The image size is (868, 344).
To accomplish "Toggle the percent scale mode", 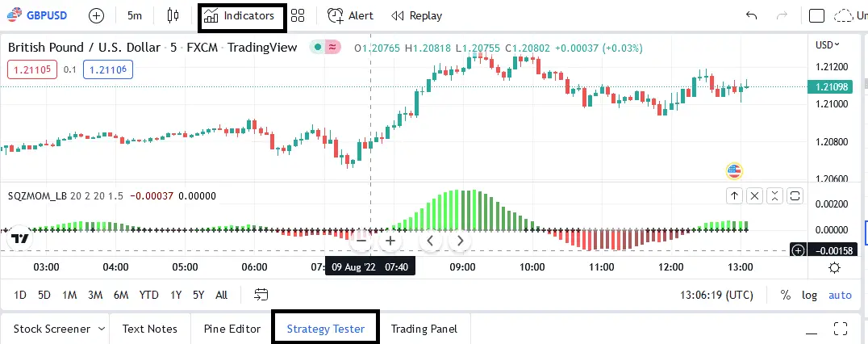I will [786, 296].
